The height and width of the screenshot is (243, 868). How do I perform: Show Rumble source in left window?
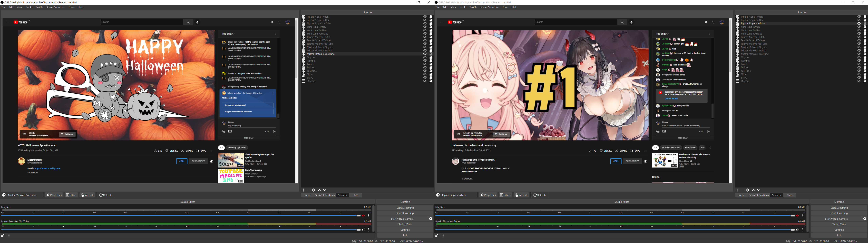425,61
